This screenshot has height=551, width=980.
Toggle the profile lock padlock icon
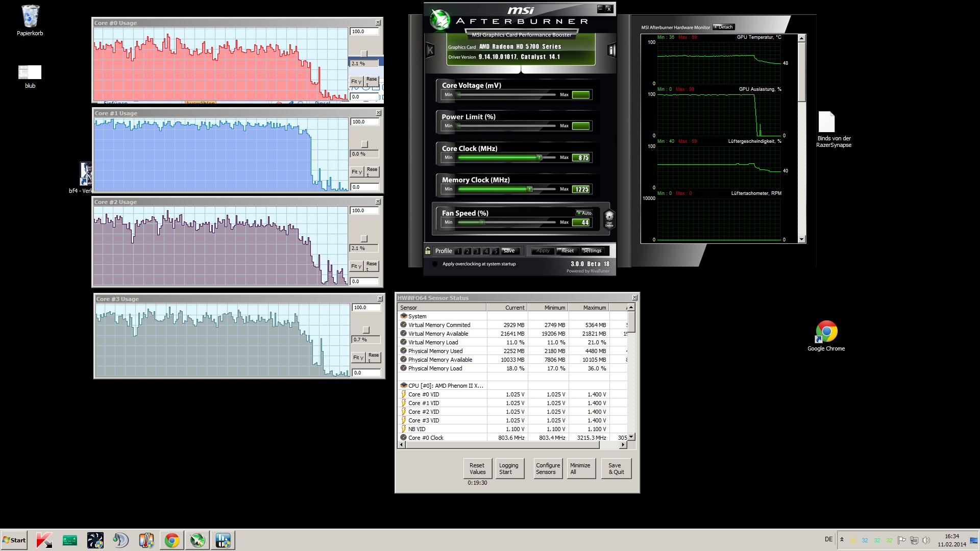point(428,251)
